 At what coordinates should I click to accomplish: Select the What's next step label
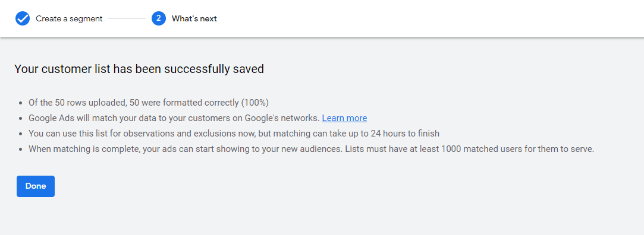194,18
